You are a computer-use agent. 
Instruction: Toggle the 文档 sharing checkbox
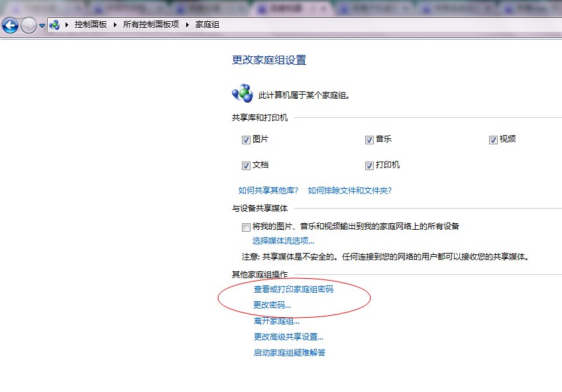247,166
